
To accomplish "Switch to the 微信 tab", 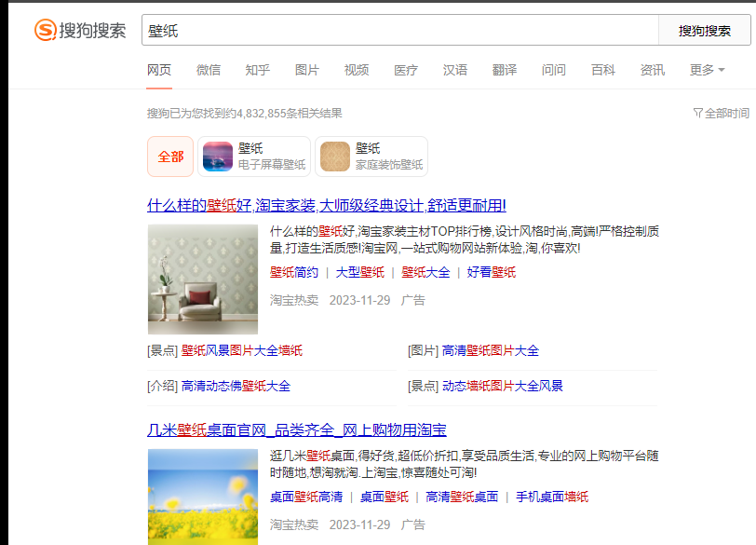I will coord(209,70).
